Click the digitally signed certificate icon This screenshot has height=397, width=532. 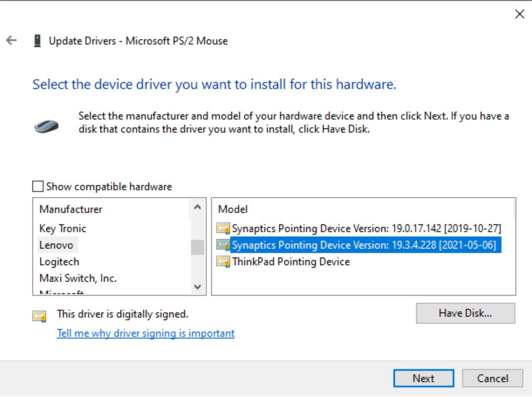pyautogui.click(x=39, y=316)
